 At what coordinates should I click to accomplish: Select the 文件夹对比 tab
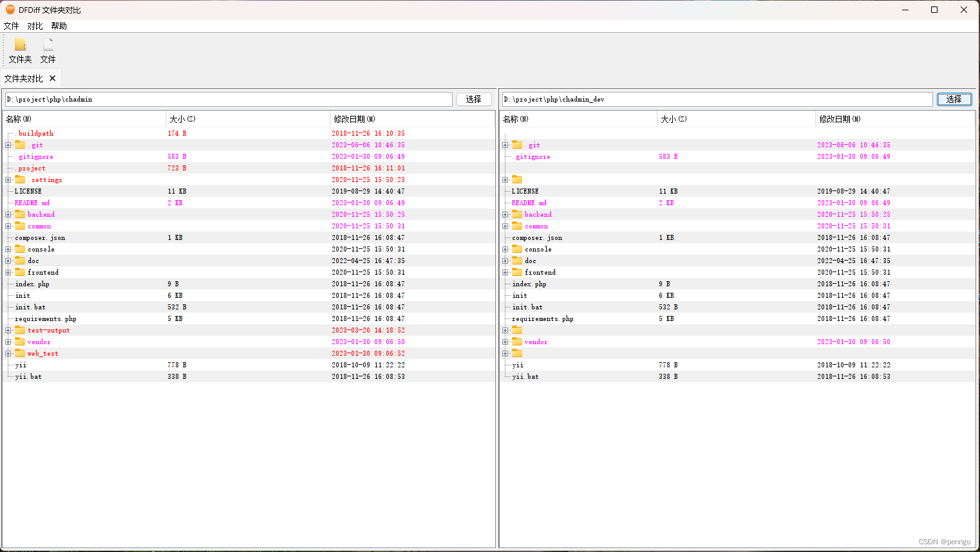24,78
